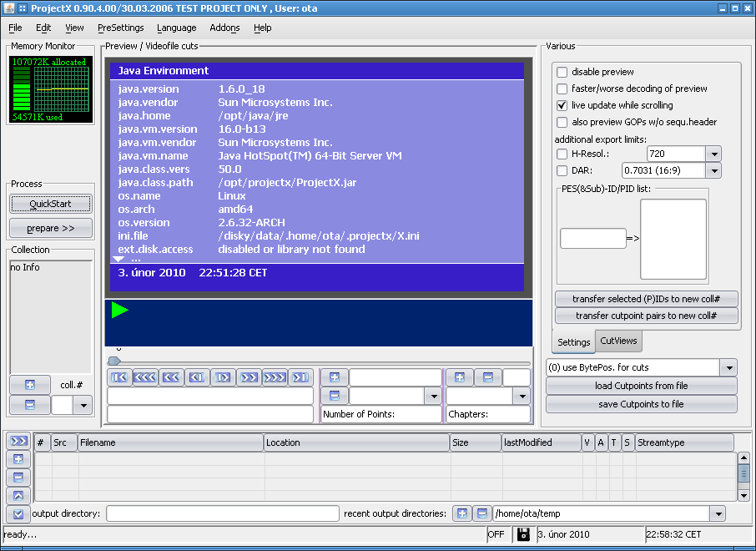Open the Addons menu
This screenshot has width=756, height=551.
[224, 28]
